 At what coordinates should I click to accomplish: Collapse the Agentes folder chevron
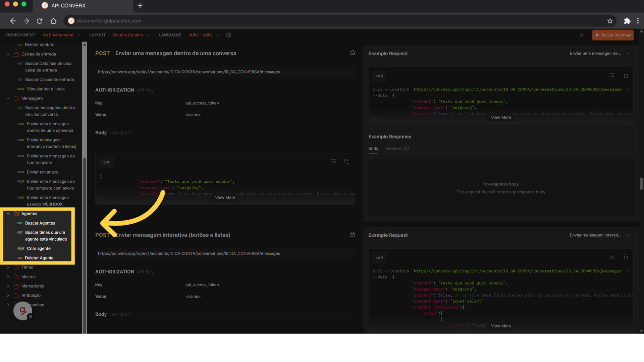click(x=8, y=214)
